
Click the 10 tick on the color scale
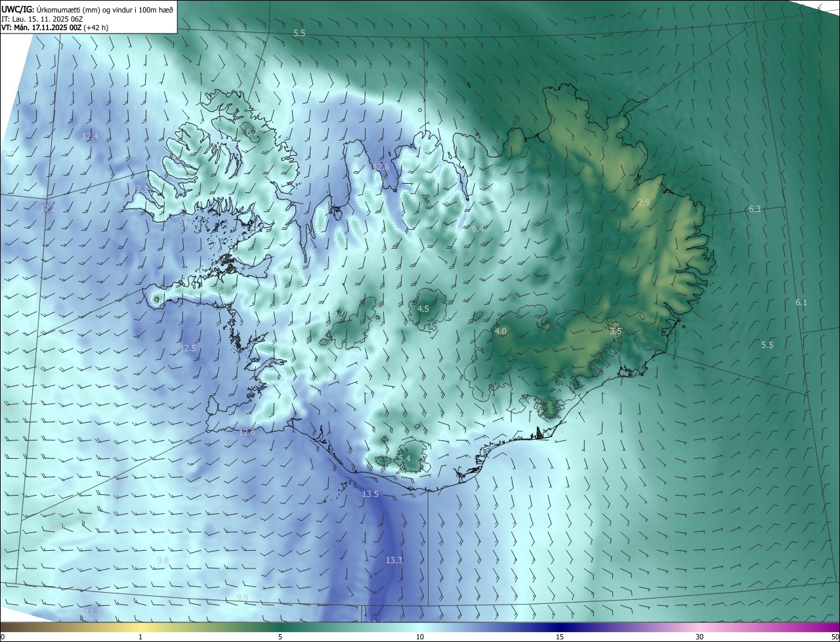click(420, 637)
